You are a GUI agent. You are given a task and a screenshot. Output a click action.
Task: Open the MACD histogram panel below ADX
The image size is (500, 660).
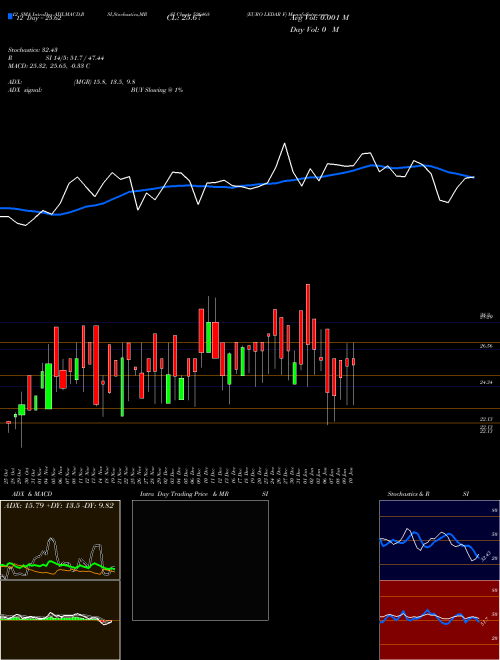coord(60,620)
